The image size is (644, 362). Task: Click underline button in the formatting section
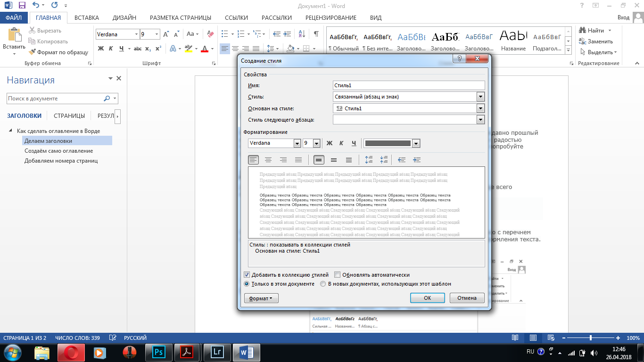[x=354, y=143]
